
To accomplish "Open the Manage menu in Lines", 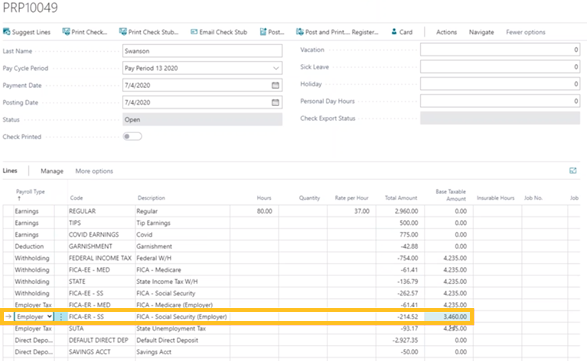I will pos(52,171).
